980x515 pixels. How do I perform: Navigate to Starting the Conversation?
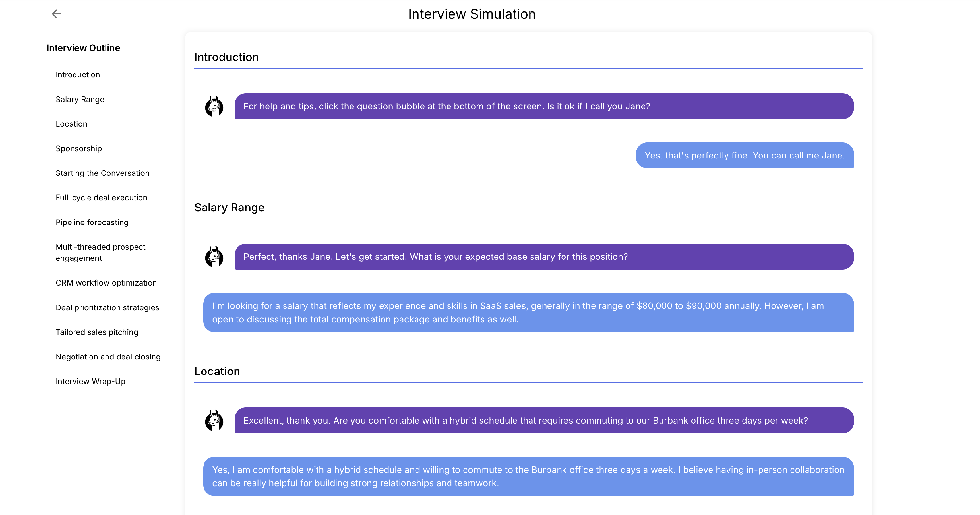102,173
